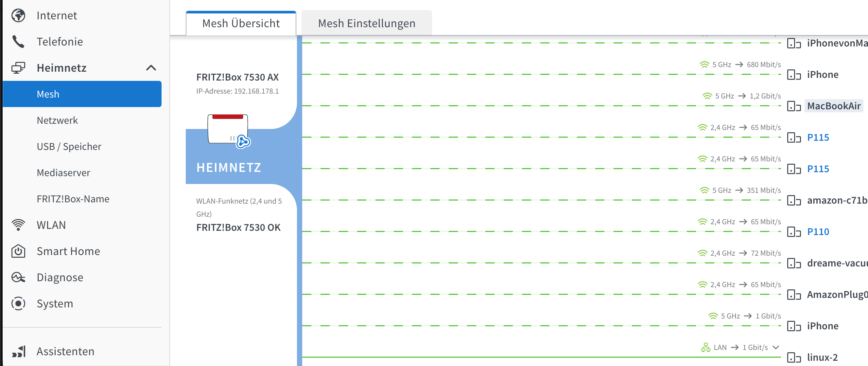This screenshot has height=366, width=868.
Task: Select the amazon-c71b device name
Action: coord(837,200)
